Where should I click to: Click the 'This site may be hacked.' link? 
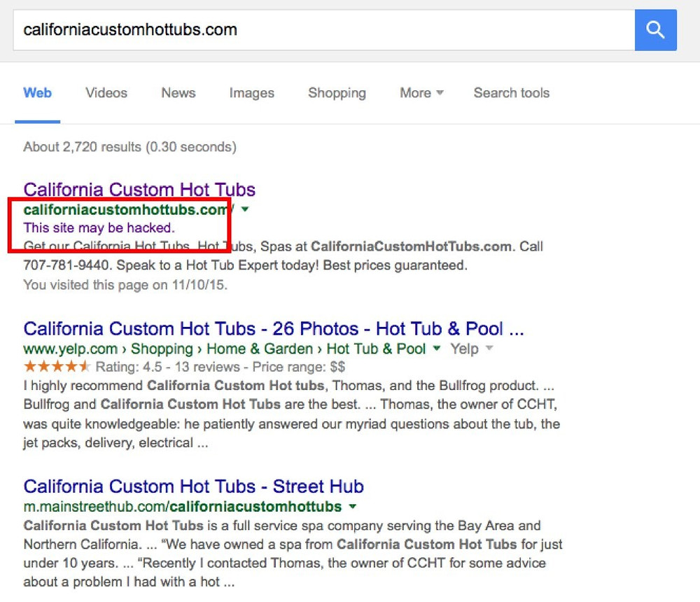[x=99, y=227]
